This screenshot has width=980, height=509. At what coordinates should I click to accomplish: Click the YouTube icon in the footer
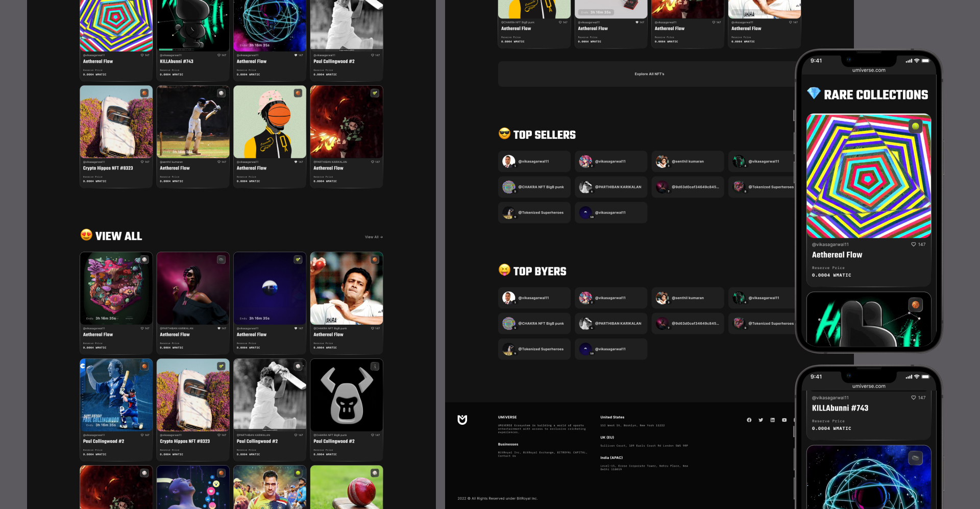784,420
